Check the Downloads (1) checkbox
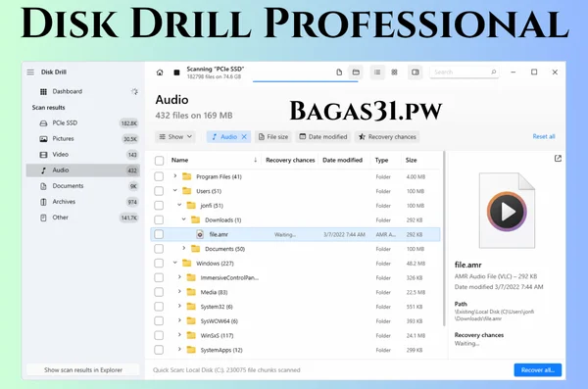 pyautogui.click(x=159, y=219)
